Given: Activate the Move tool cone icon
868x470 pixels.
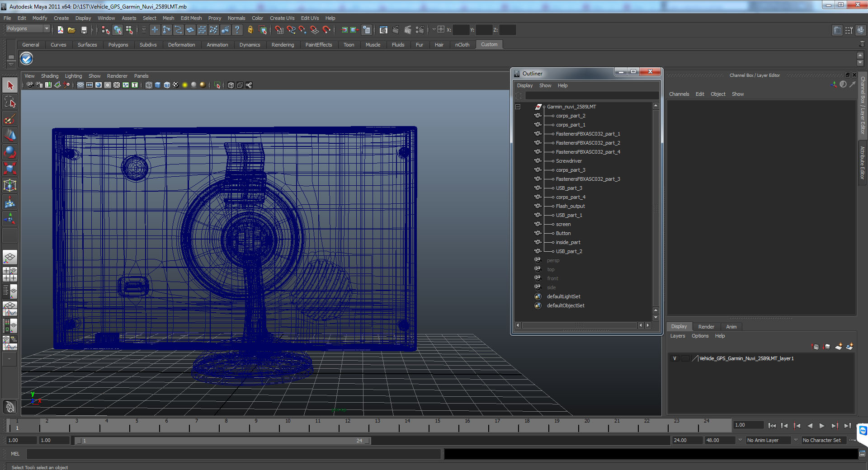Looking at the screenshot, I should pyautogui.click(x=10, y=136).
